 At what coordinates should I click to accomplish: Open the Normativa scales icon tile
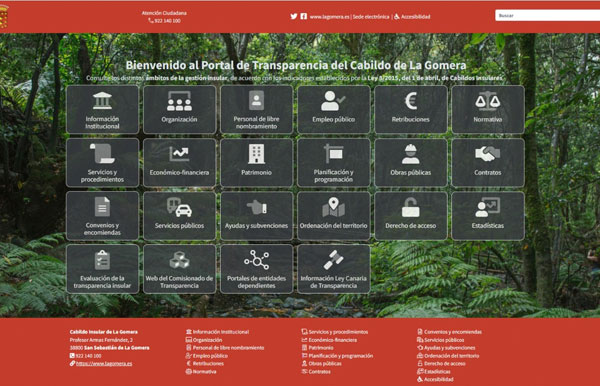coord(488,109)
